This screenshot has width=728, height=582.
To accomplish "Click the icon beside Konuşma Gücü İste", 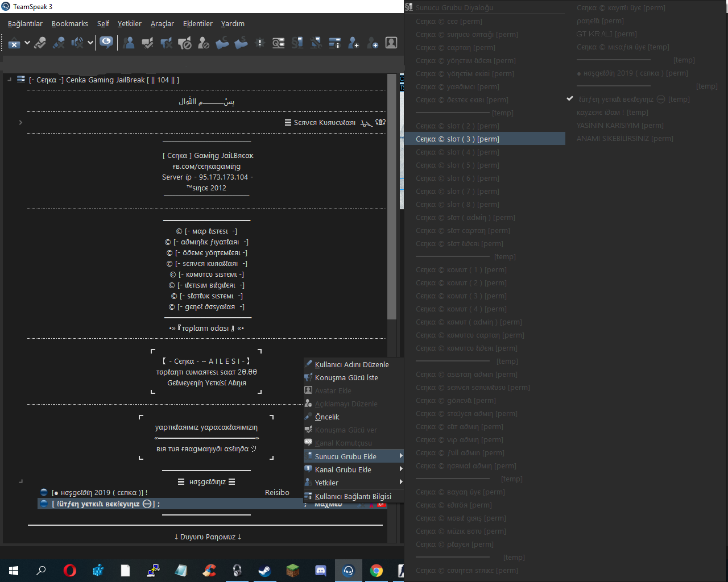I will (x=308, y=377).
